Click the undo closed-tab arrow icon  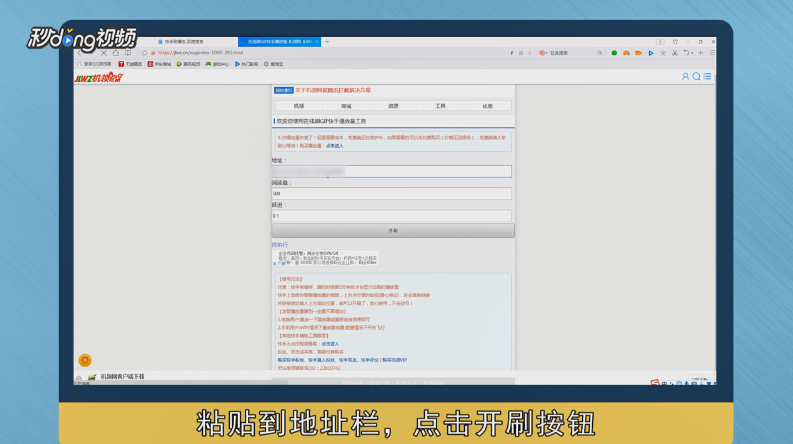click(x=686, y=53)
